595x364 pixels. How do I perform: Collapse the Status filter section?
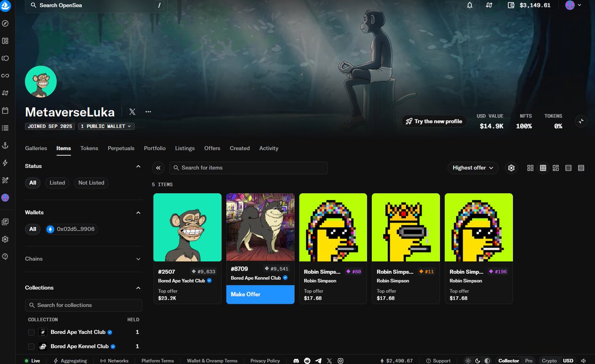[138, 166]
